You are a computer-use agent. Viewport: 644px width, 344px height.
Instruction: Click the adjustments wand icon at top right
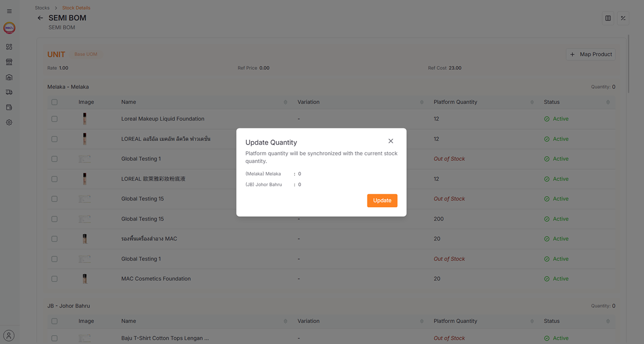click(x=623, y=18)
